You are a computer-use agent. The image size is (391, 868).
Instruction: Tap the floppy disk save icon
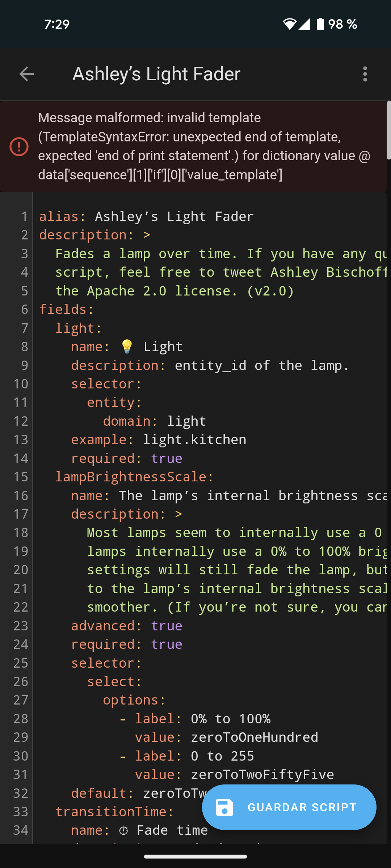225,807
